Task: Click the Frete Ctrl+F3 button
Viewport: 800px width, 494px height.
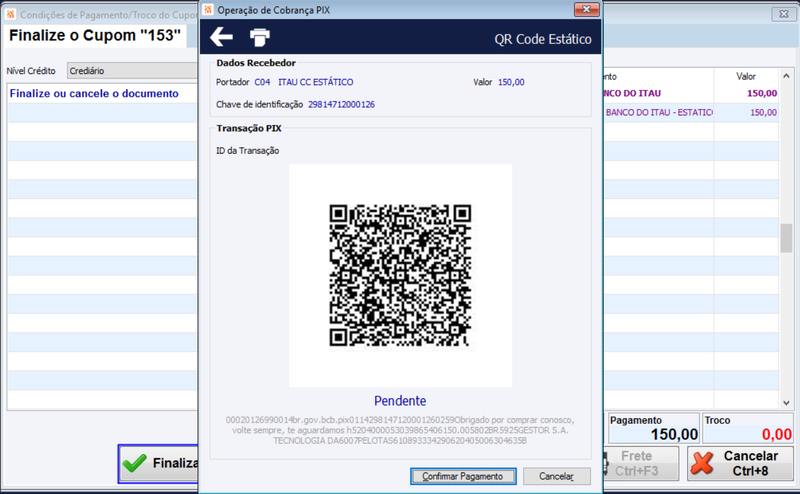Action: pos(641,463)
